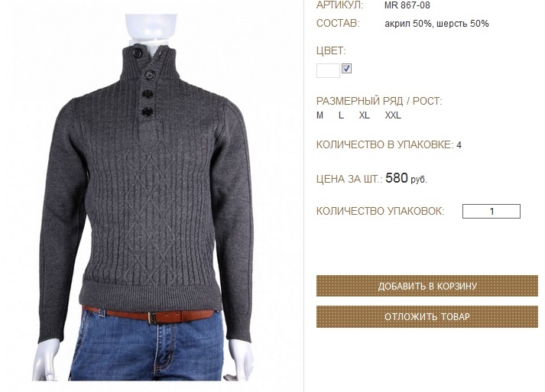Pick the XXL size option
This screenshot has height=392, width=545.
tap(393, 115)
